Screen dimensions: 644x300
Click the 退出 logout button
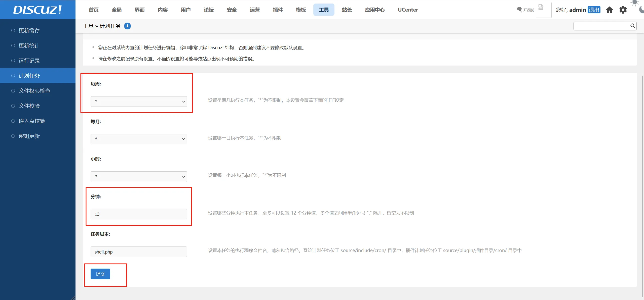tap(594, 10)
